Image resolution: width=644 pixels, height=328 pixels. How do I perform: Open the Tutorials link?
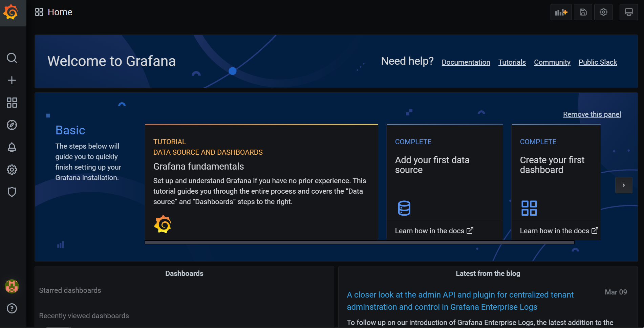[512, 62]
